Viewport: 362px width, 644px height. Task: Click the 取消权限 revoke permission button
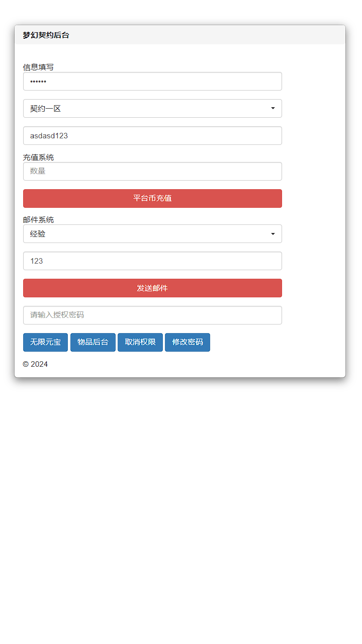(140, 342)
